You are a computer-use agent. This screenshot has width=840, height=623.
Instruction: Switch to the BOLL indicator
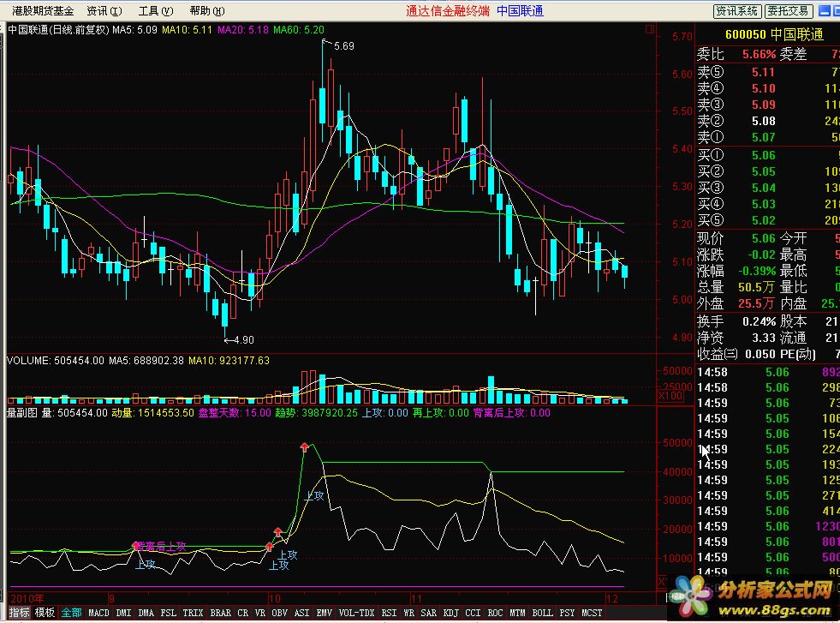[543, 612]
